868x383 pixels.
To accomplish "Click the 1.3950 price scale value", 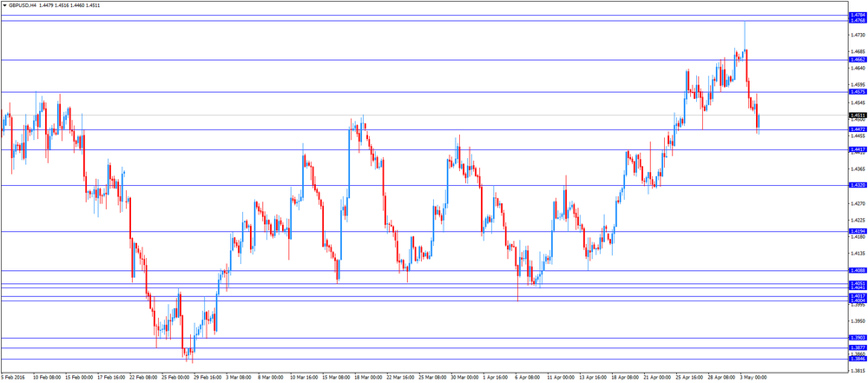I will point(857,321).
